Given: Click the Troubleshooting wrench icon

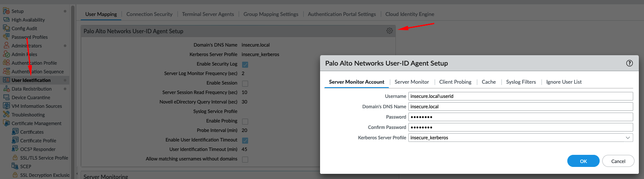Looking at the screenshot, I should [6, 115].
